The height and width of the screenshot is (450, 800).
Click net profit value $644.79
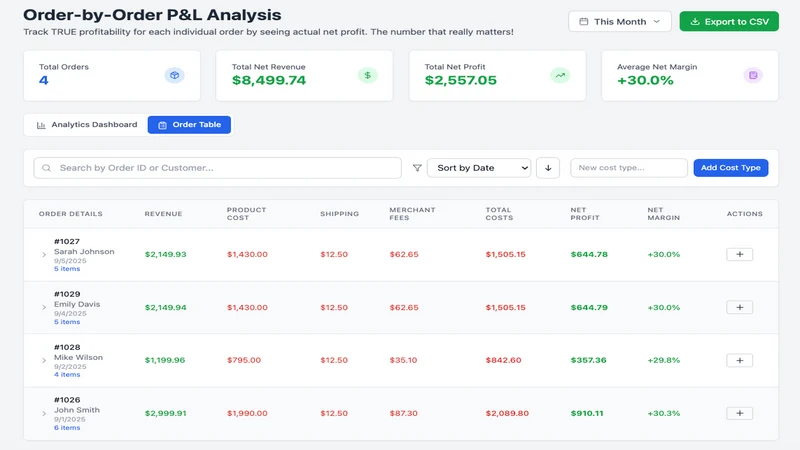pyautogui.click(x=589, y=308)
